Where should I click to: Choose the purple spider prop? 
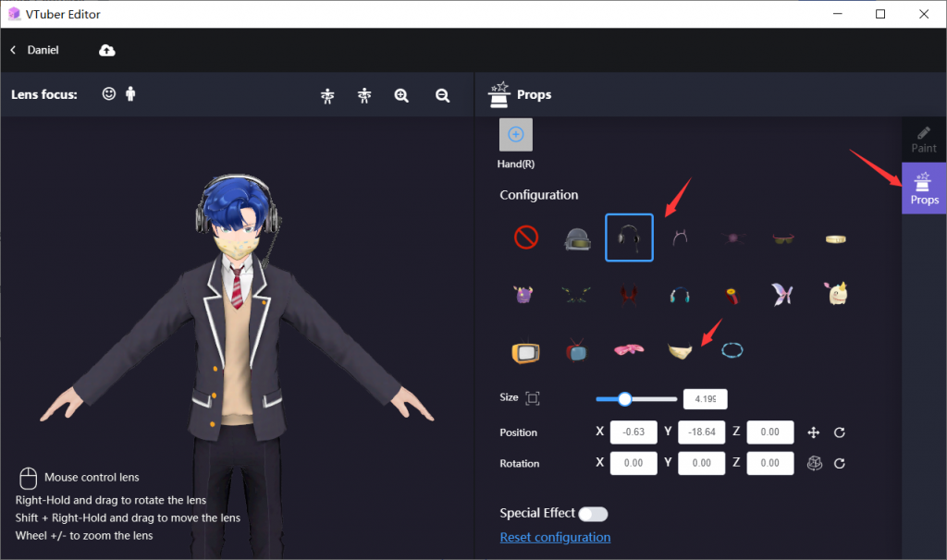point(732,237)
